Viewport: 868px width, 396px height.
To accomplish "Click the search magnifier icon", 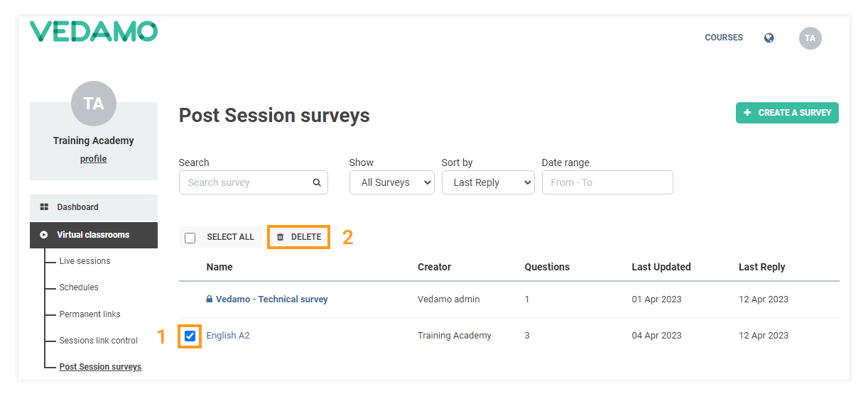I will coord(317,182).
